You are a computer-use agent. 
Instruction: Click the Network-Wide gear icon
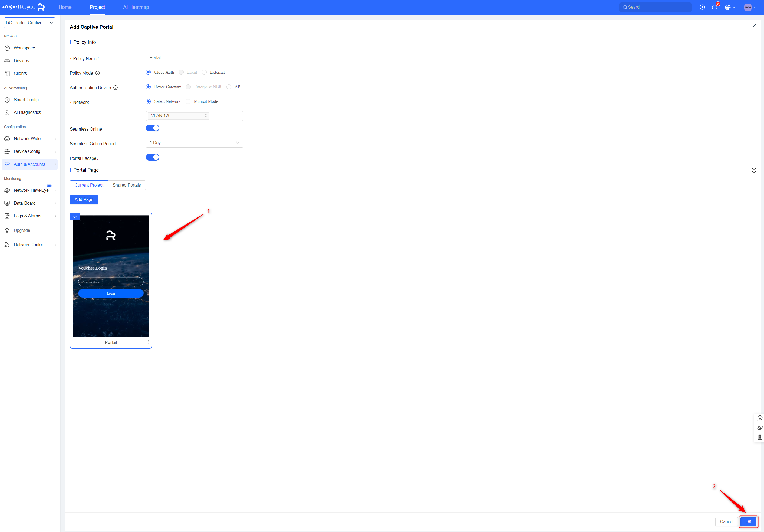(x=7, y=139)
